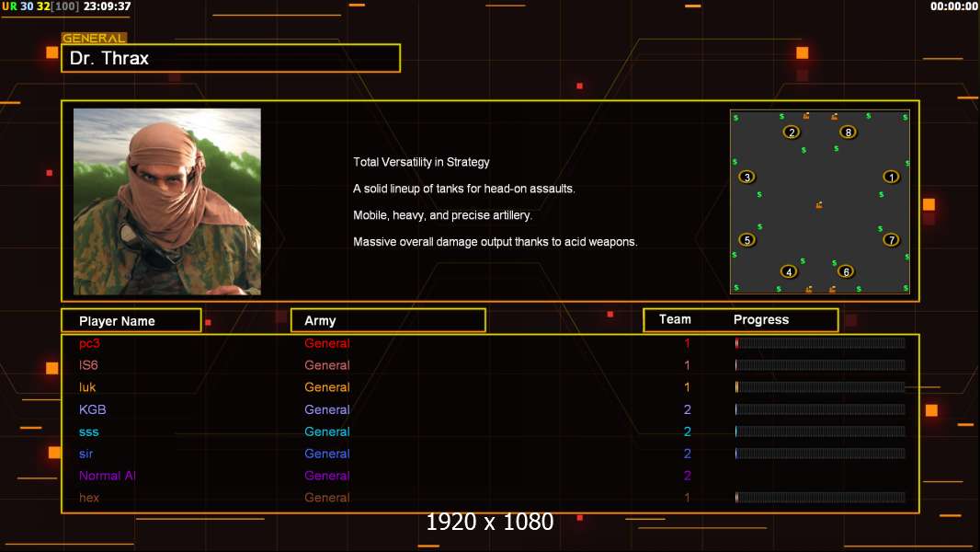Select player pc3 in the list
The height and width of the screenshot is (552, 980).
tap(89, 343)
